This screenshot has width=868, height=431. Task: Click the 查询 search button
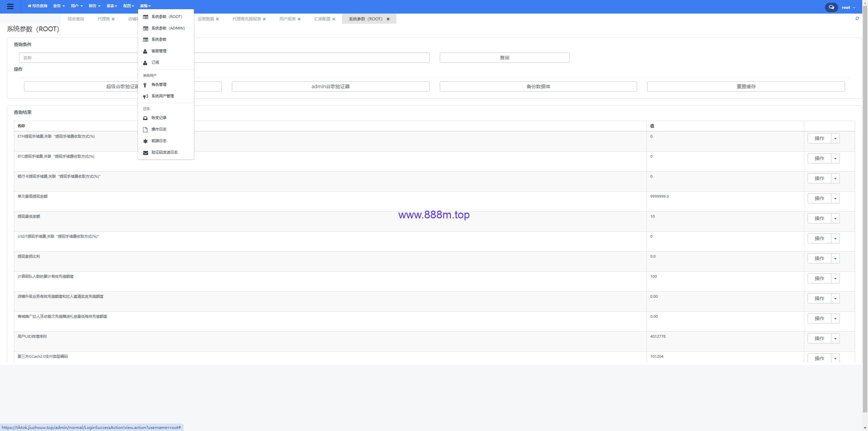click(x=505, y=58)
